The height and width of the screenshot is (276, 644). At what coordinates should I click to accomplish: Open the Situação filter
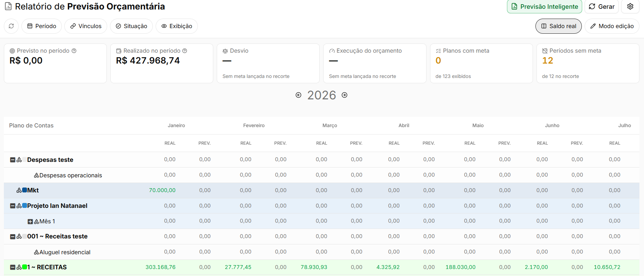[131, 26]
